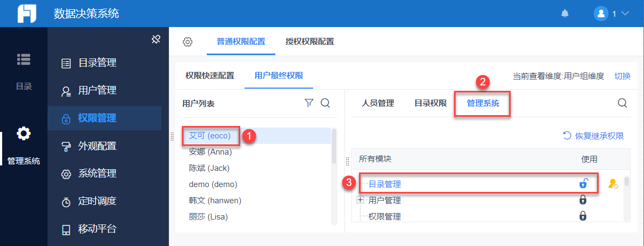Toggle the unlocked padlock for 目录管理

pos(583,184)
